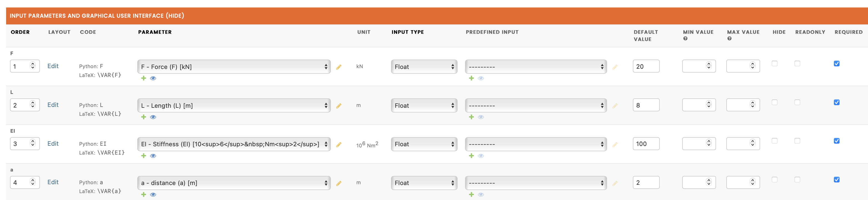Click the pencil icon beside the Force parameter

pos(339,67)
